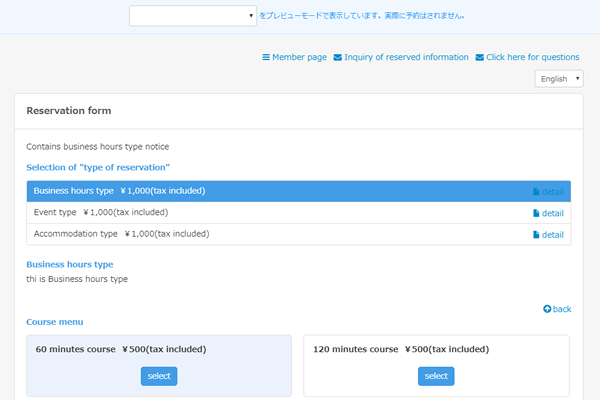
Task: Click the document icon in Accommodation type row
Action: (x=536, y=235)
